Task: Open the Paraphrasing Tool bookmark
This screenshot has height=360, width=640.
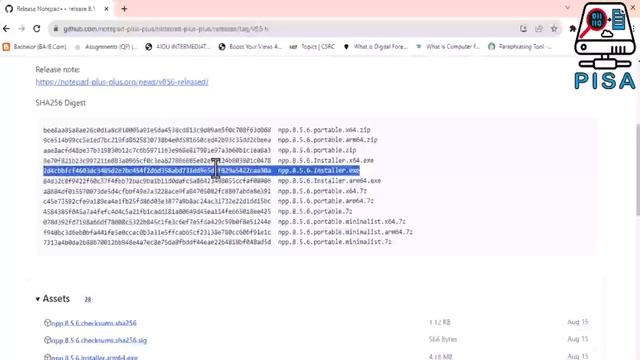Action: click(520, 47)
